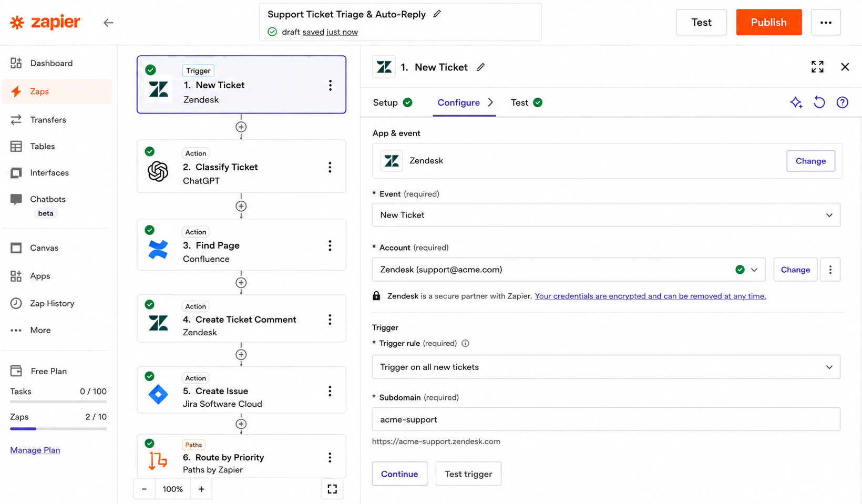Open header three-dot options menu
This screenshot has height=504, width=862.
click(x=826, y=22)
